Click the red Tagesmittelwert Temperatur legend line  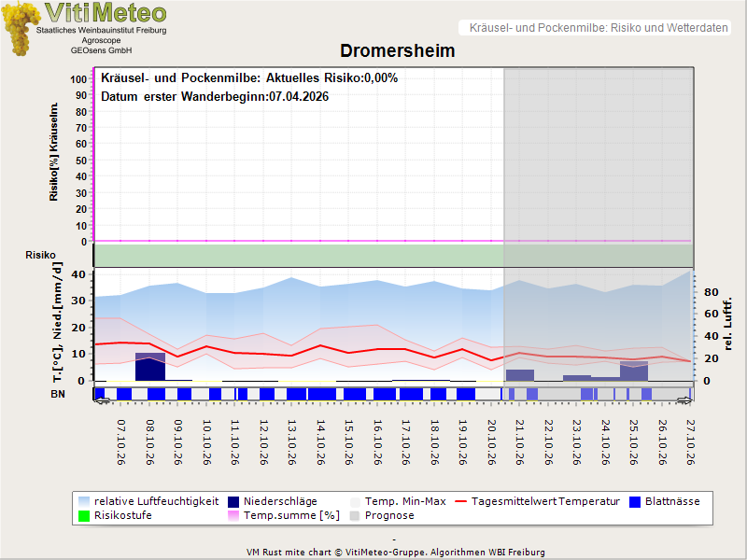pyautogui.click(x=460, y=501)
